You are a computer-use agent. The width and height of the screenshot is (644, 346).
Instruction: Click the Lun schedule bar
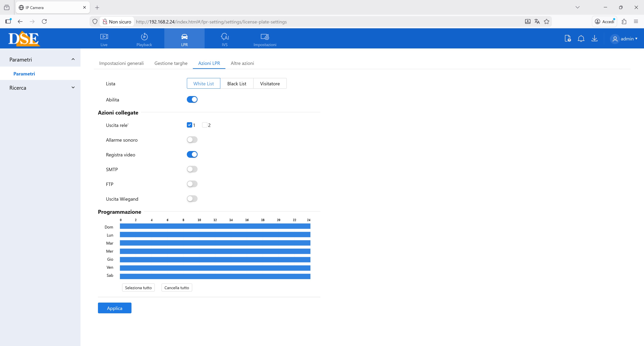[x=215, y=235]
